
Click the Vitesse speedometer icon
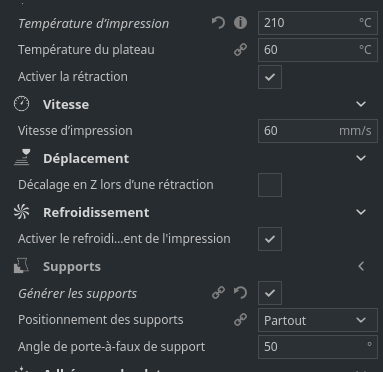(x=22, y=104)
